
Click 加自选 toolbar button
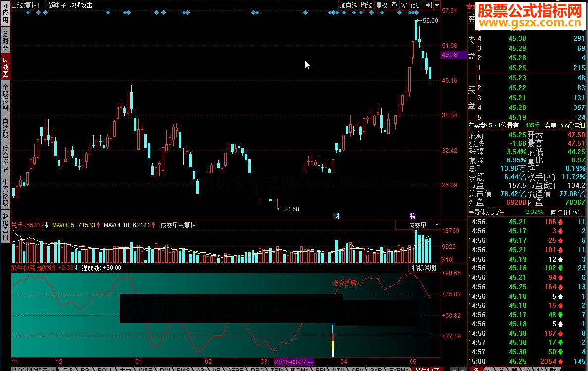(348, 5)
